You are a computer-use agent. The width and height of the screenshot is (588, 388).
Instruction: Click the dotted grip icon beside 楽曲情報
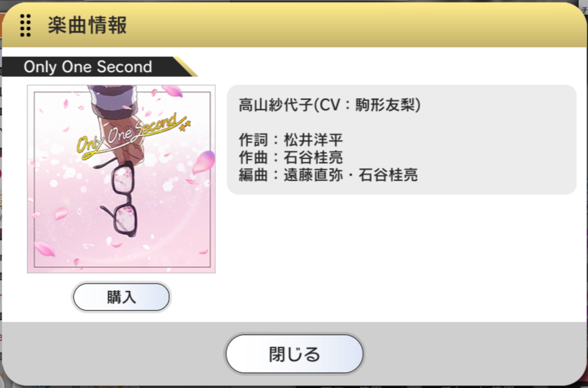pos(25,26)
